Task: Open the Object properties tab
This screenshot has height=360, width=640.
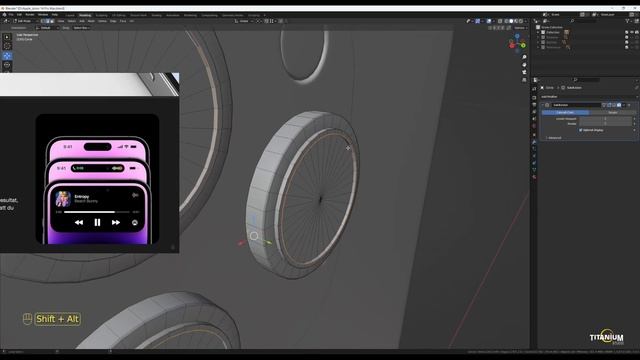Action: tap(534, 135)
